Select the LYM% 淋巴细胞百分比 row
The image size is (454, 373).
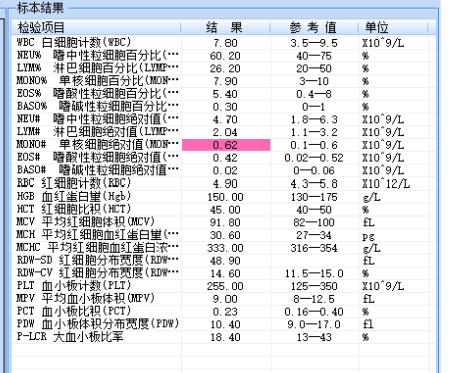tap(224, 68)
